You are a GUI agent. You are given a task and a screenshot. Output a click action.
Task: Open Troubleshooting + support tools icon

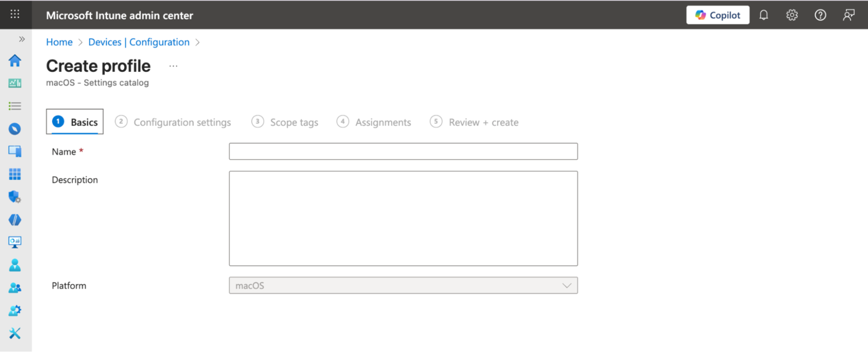(x=15, y=333)
